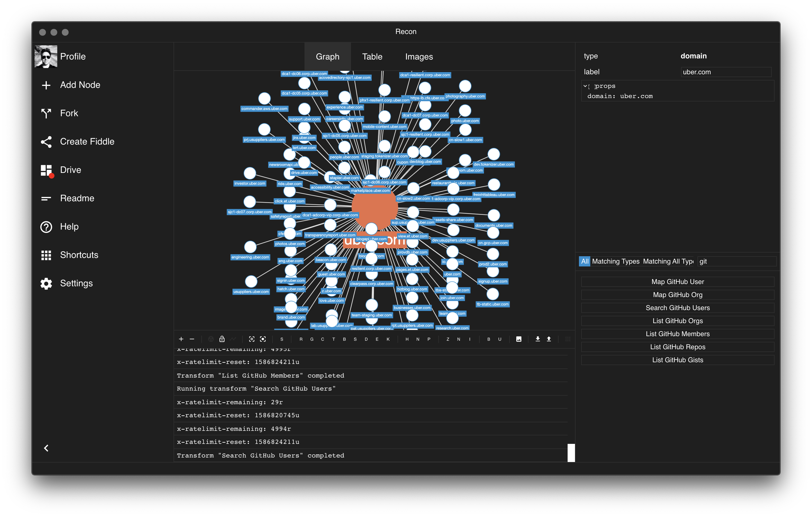Image resolution: width=812 pixels, height=517 pixels.
Task: Click log line 'Transform "Search GitHub Users" completed'
Action: (371, 456)
